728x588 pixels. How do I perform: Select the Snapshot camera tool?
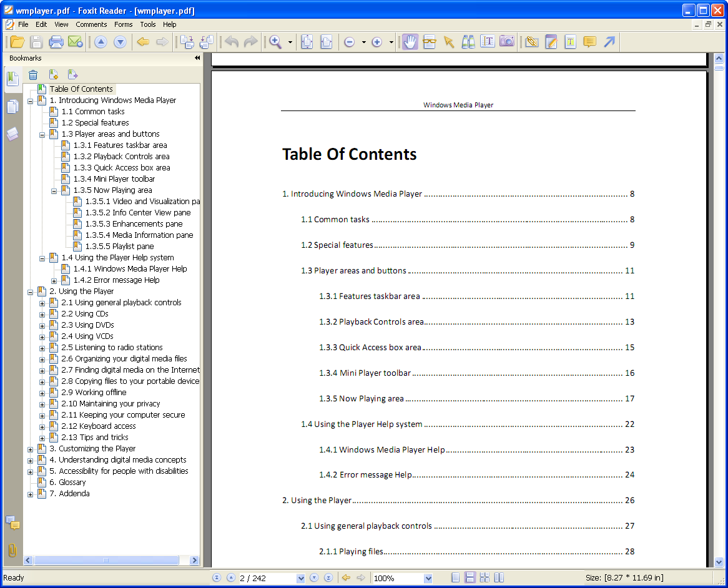pyautogui.click(x=507, y=42)
